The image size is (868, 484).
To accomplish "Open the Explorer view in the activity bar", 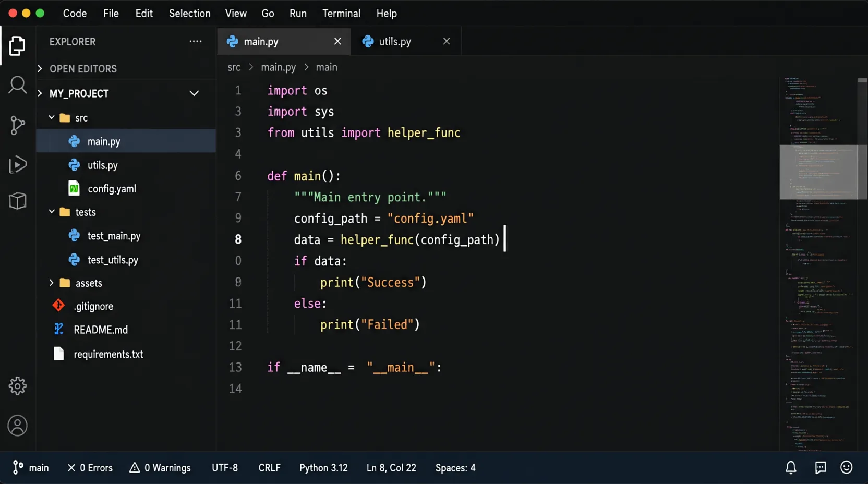I will pyautogui.click(x=17, y=46).
